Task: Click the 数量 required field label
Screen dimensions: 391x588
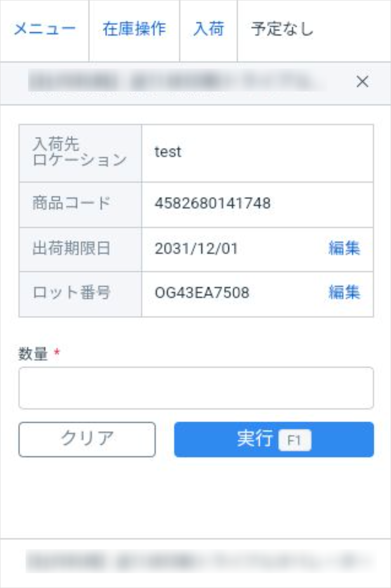Action: [33, 354]
